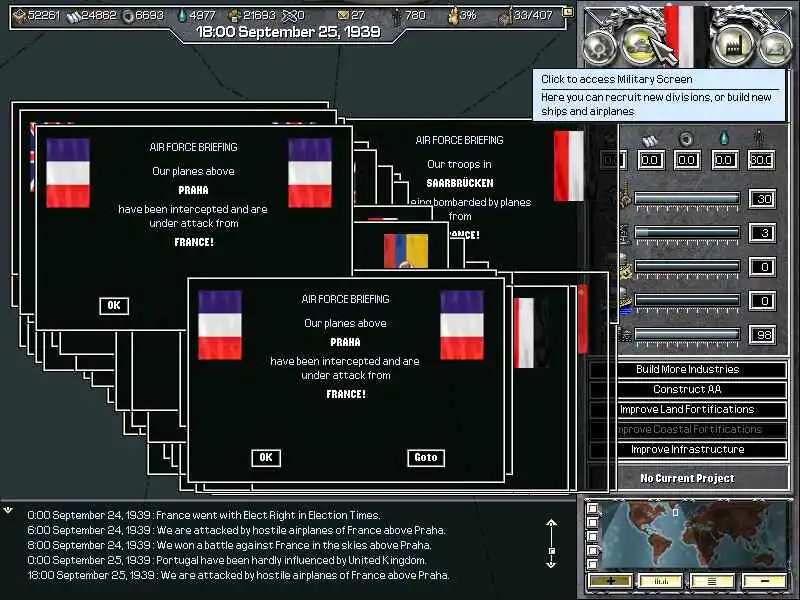Click the supplies icon showing 21693
800x600 pixels.
click(234, 16)
